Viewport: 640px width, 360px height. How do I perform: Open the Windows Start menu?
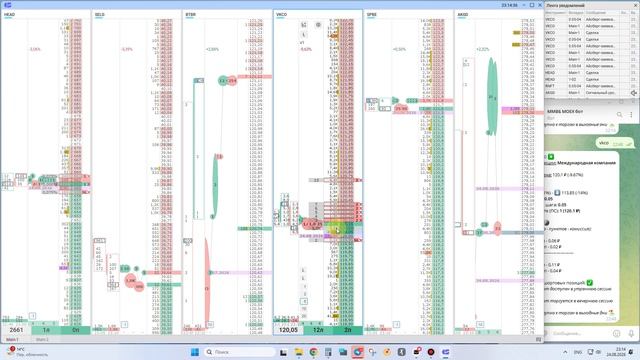(x=195, y=352)
